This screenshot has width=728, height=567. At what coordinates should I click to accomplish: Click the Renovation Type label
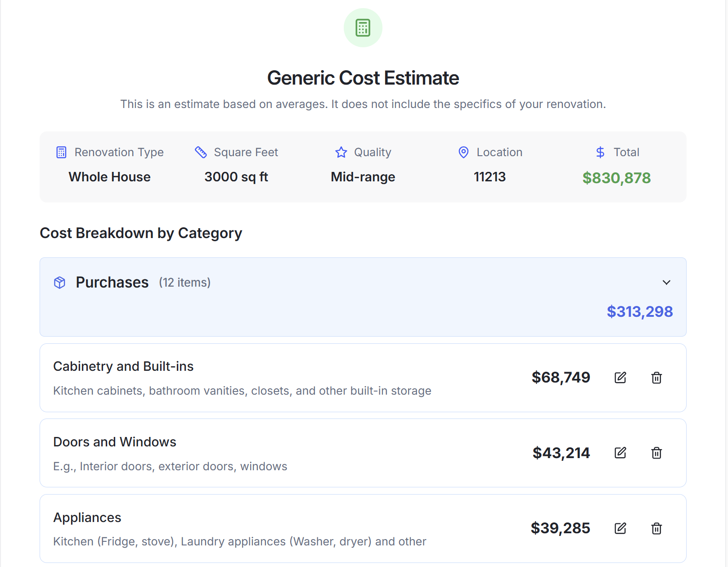[119, 152]
